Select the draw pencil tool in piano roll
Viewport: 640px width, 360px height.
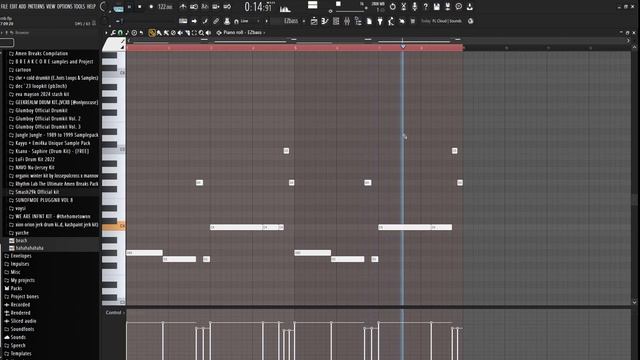(151, 32)
